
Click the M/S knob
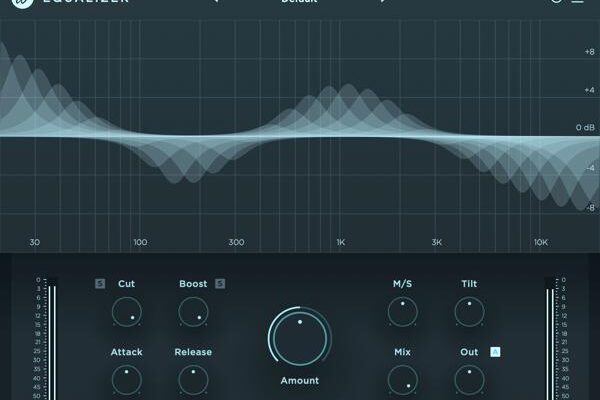coord(403,312)
